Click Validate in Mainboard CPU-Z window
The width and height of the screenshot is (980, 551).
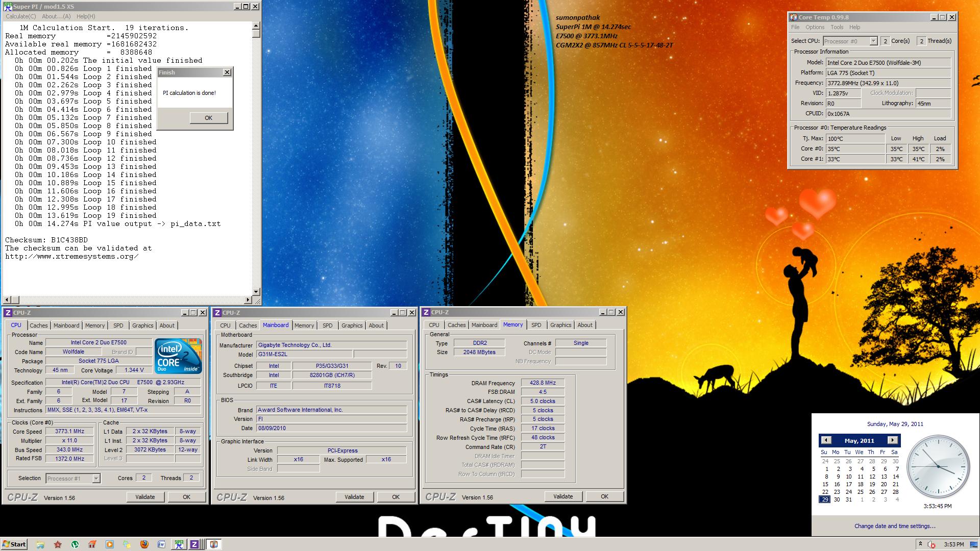tap(354, 497)
